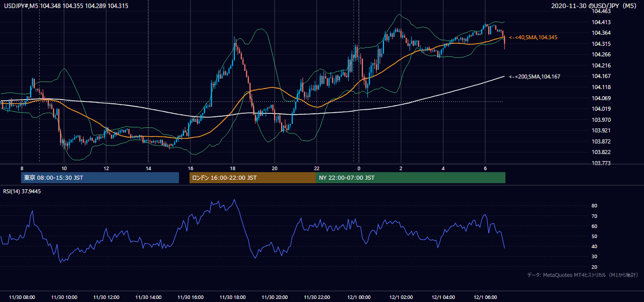Click the 104.315 price axis label
Screen dimensions: 644x302
point(602,44)
